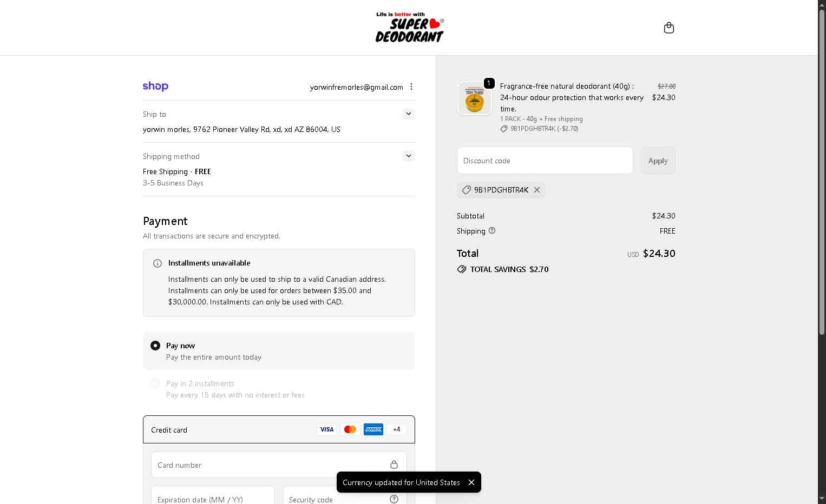Dismiss the currency updated notification
The height and width of the screenshot is (504, 826).
click(471, 482)
